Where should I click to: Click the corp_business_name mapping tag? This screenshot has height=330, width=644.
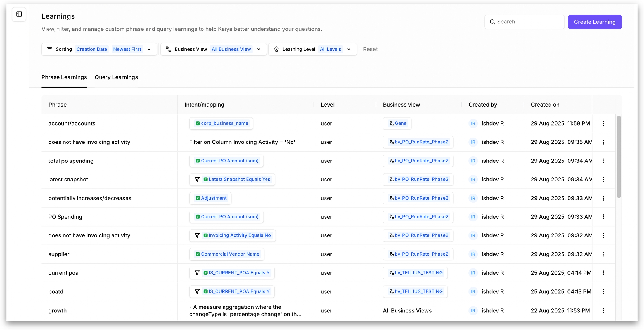[x=222, y=123]
